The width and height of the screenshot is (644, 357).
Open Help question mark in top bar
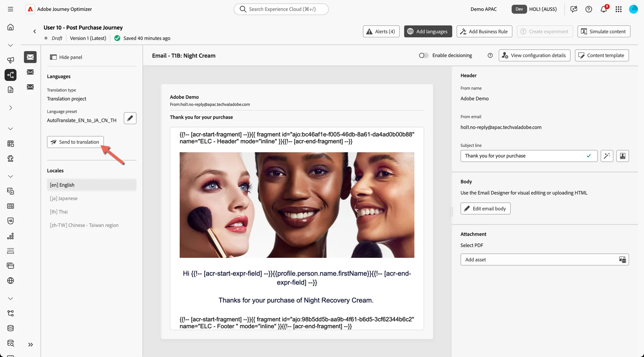[x=588, y=9]
